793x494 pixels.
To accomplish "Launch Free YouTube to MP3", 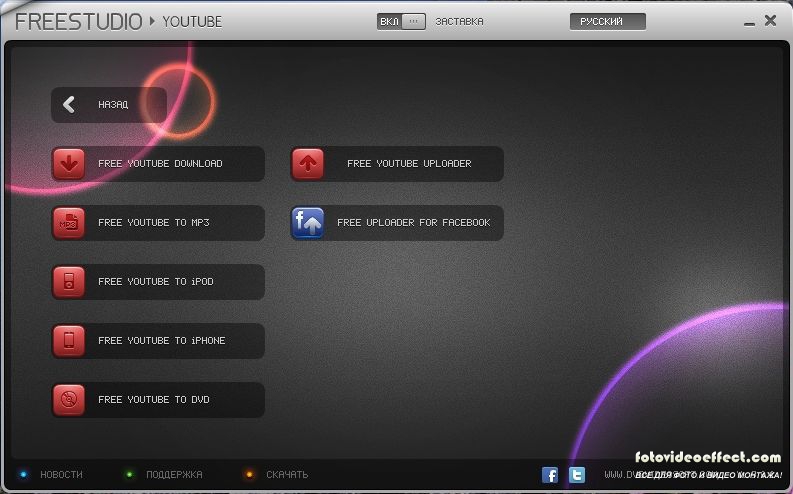I will (x=158, y=223).
